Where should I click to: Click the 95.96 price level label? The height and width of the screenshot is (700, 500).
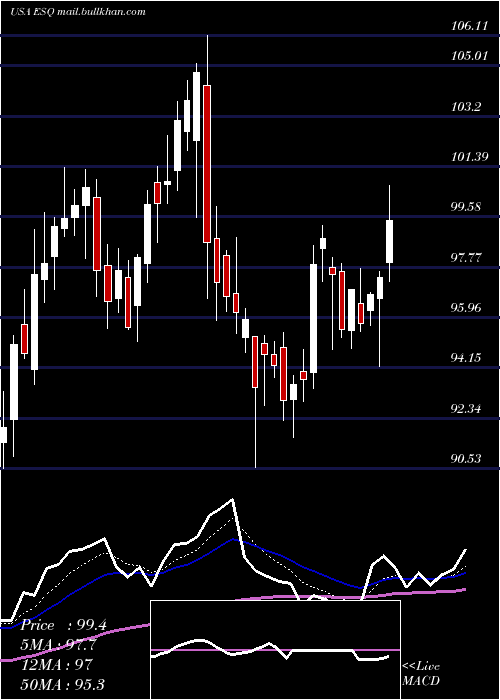[x=468, y=308]
